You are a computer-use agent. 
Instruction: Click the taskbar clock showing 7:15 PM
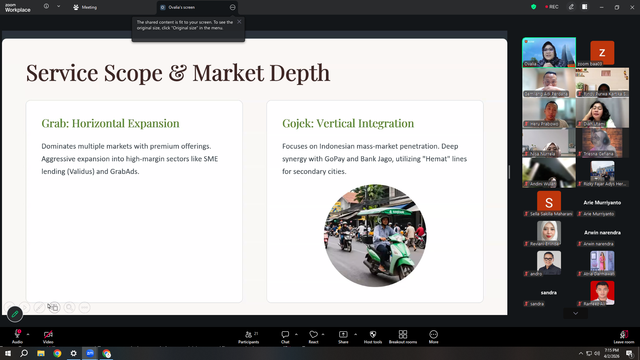(x=611, y=353)
